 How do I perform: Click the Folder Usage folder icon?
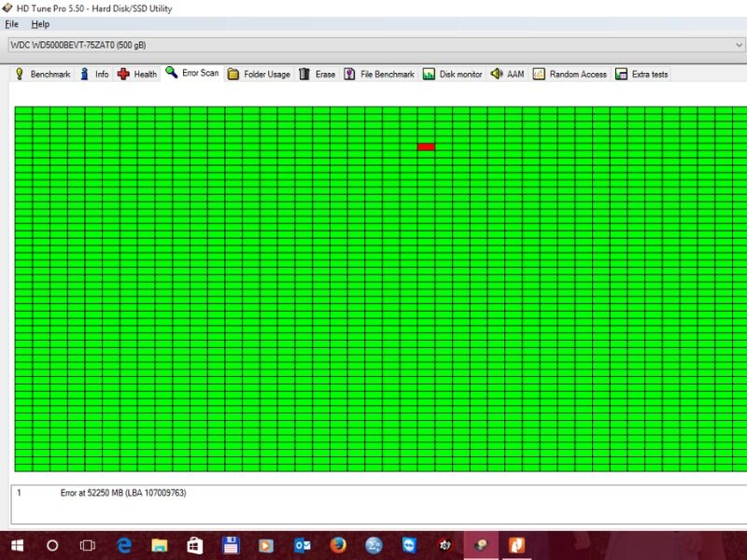pos(233,74)
